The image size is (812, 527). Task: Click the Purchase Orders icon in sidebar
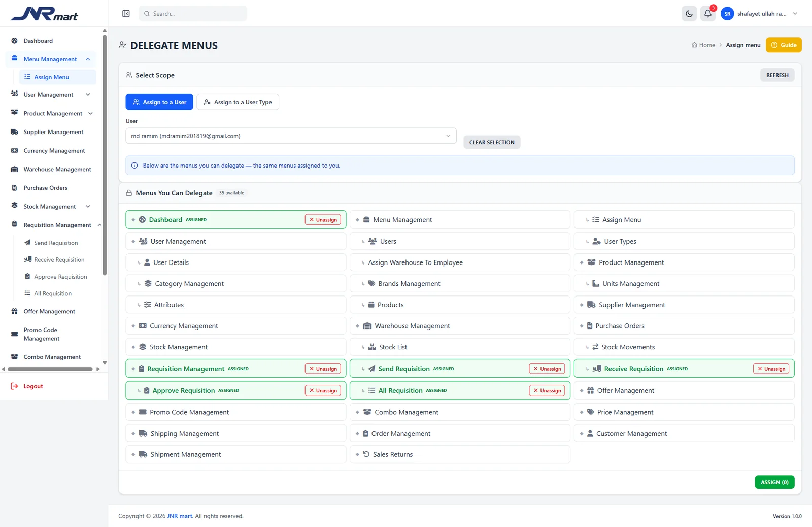coord(14,188)
